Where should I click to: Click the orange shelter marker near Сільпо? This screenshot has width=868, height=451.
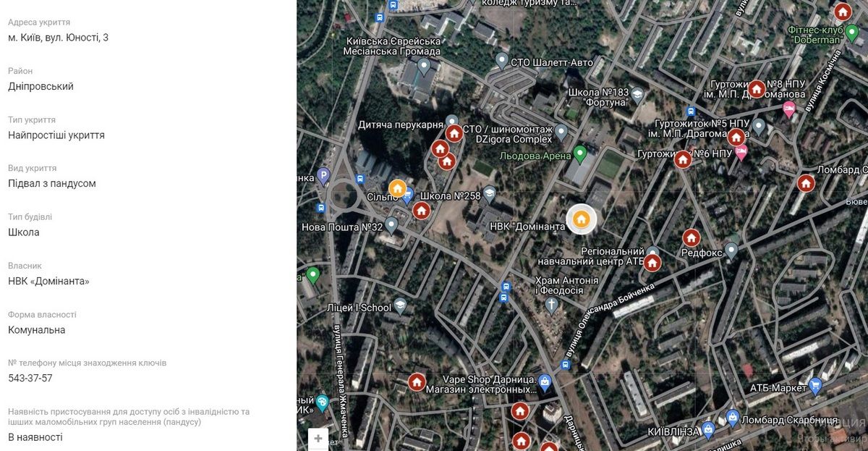coord(397,189)
